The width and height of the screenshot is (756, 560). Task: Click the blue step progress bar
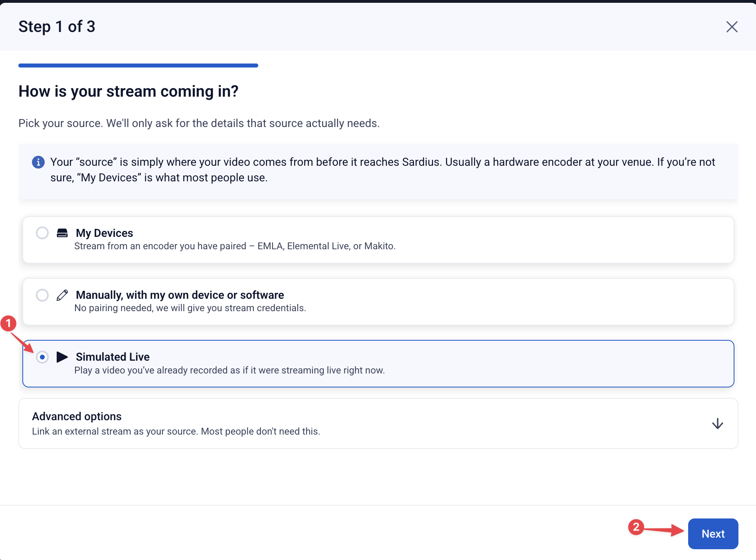pos(138,66)
